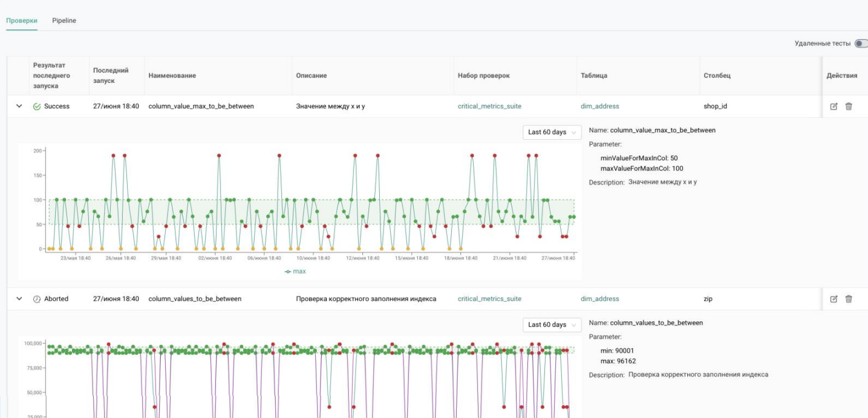Switch to the Pipeline tab
Viewport: 868px width, 418px height.
[64, 21]
